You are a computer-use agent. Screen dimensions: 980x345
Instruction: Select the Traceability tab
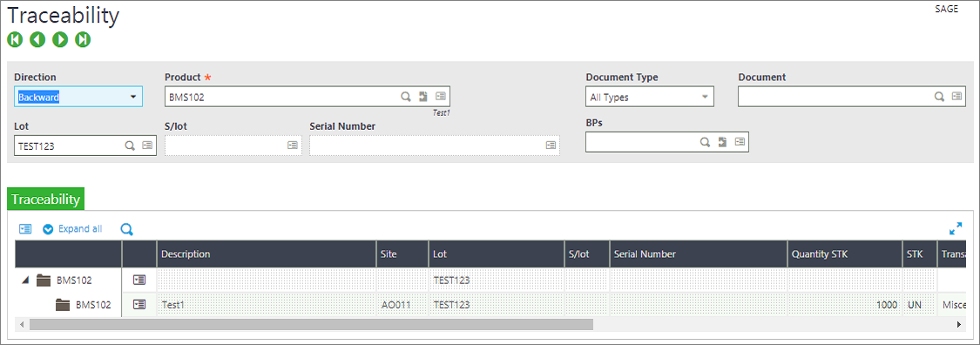point(45,200)
